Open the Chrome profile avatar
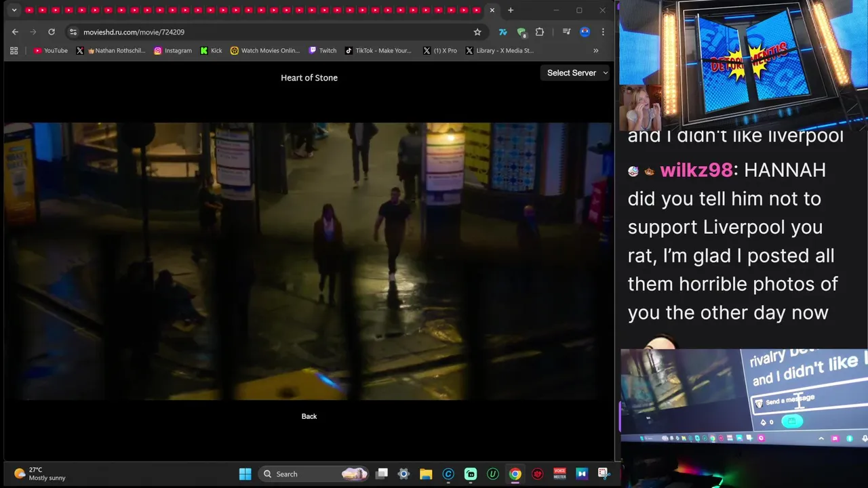The image size is (868, 488). click(585, 32)
